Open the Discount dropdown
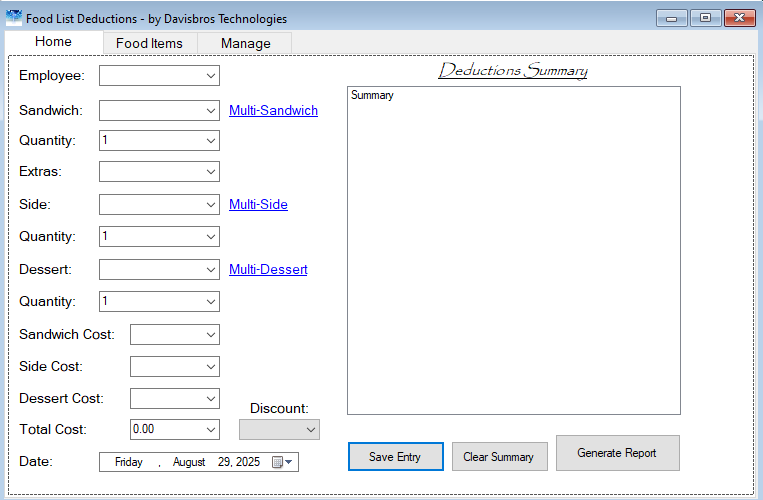763x500 pixels. click(279, 429)
